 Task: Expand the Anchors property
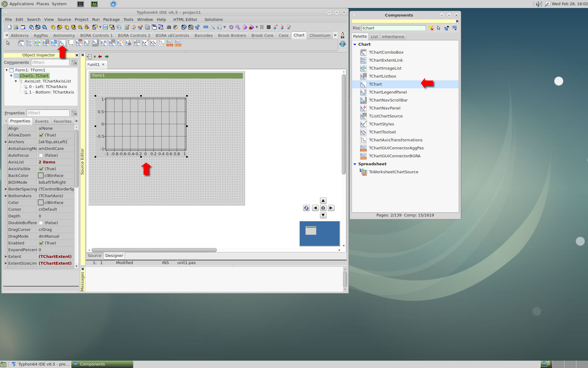point(6,142)
